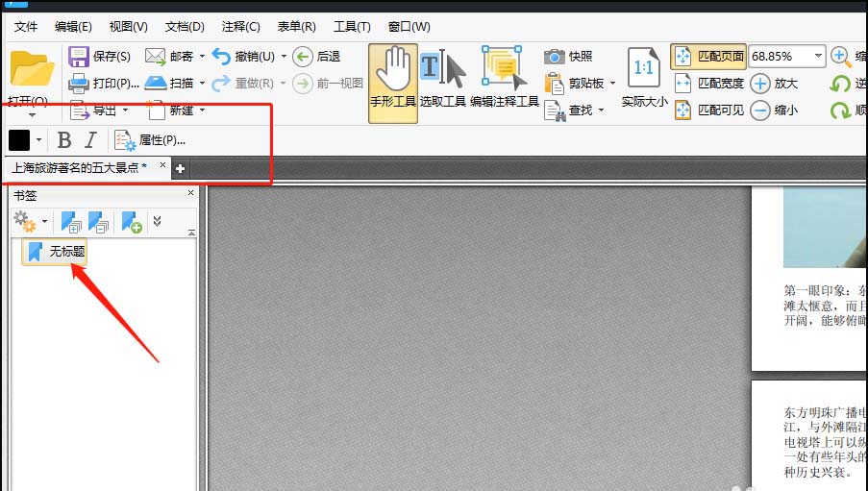Open the 表单(R) menu

pyautogui.click(x=296, y=27)
